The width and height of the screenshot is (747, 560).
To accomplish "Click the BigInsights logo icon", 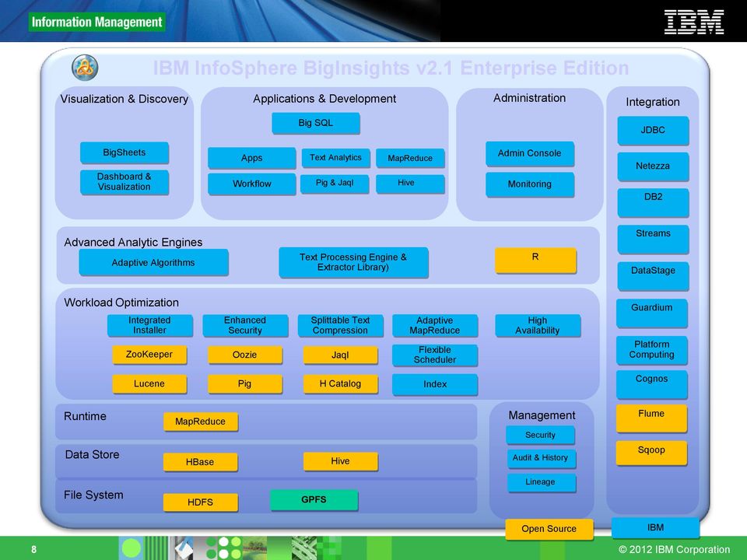I will (85, 68).
